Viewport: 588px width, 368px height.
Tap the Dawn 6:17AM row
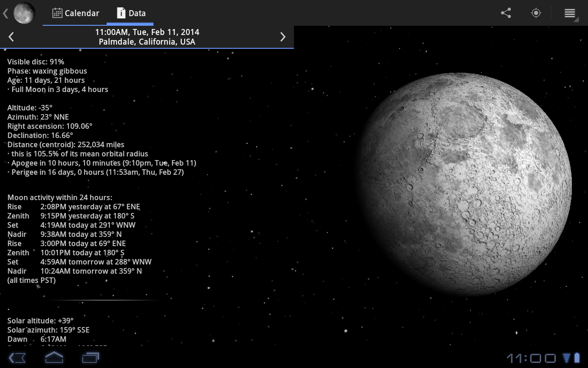tap(37, 339)
